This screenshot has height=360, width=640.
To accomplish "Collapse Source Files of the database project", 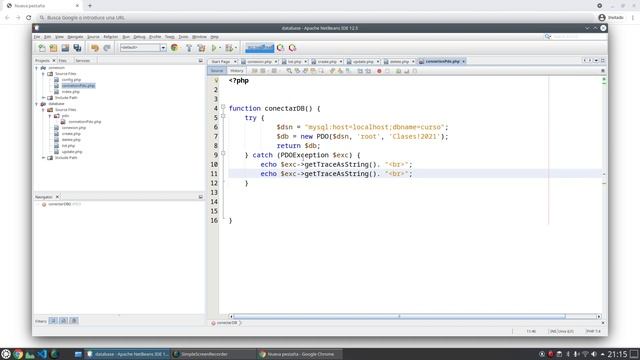I will (x=43, y=110).
